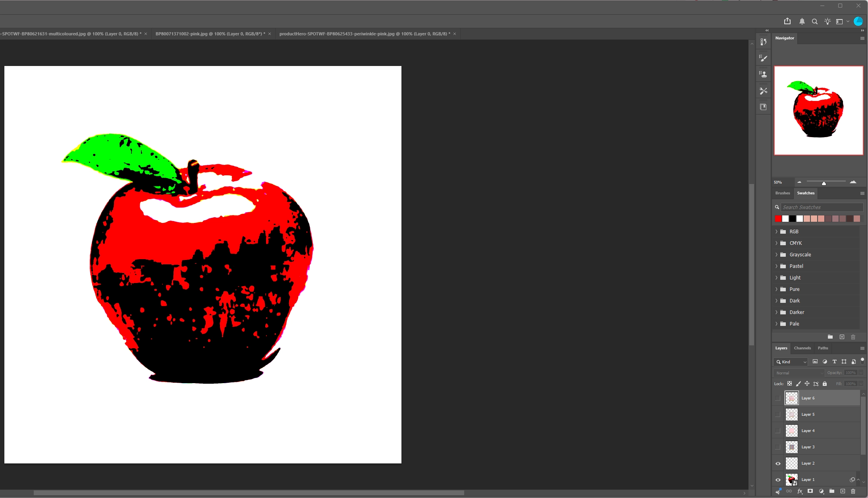Show Layer 5 visibility box
This screenshot has width=868, height=498.
click(778, 414)
